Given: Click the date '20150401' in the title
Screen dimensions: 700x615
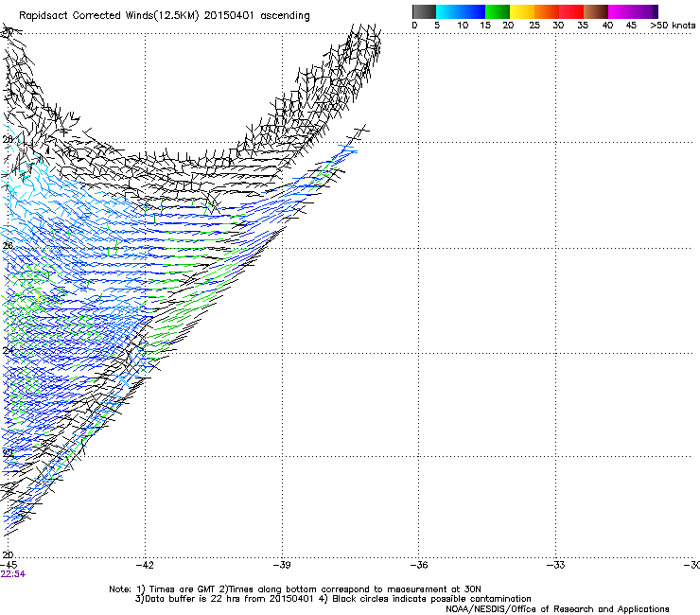Looking at the screenshot, I should pyautogui.click(x=229, y=15).
